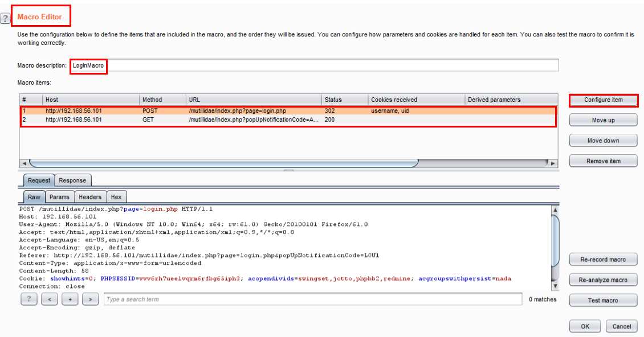
Task: Click the User-Agent header line
Action: (x=193, y=224)
